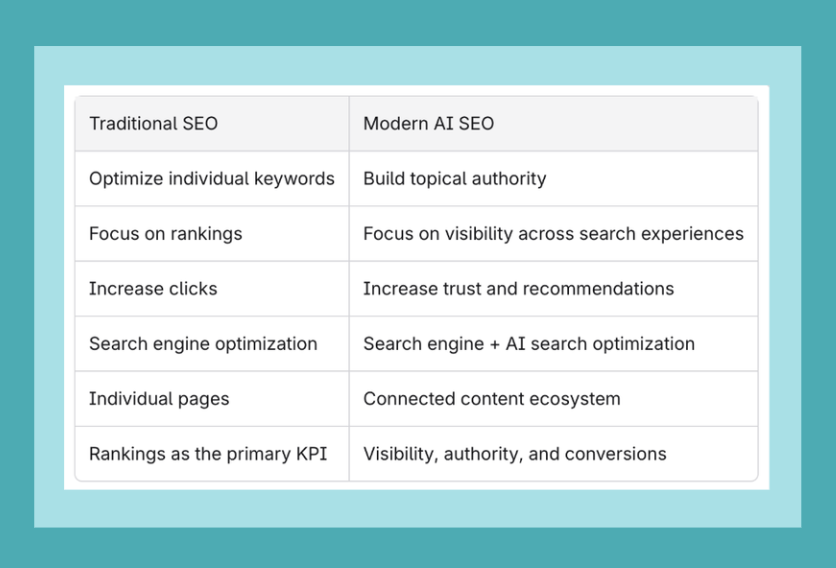The image size is (836, 568).
Task: Select the Connected content ecosystem cell
Action: pyautogui.click(x=553, y=398)
